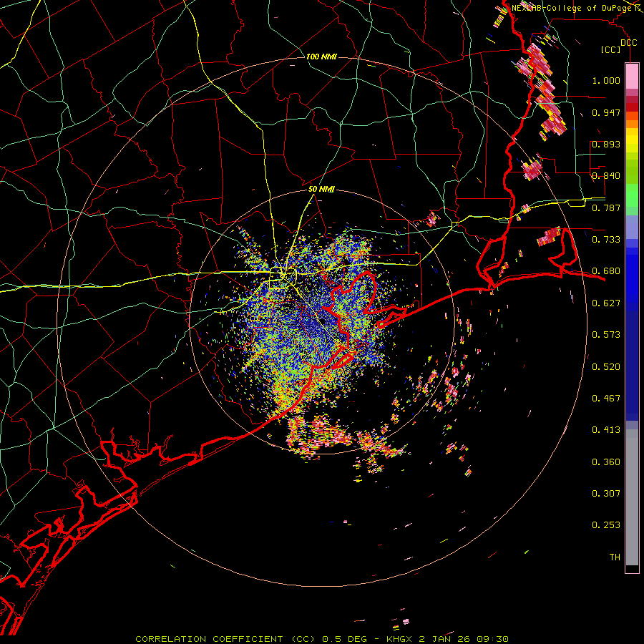This screenshot has width=644, height=644.
Task: Click the 0.467 scale value
Action: coord(606,399)
